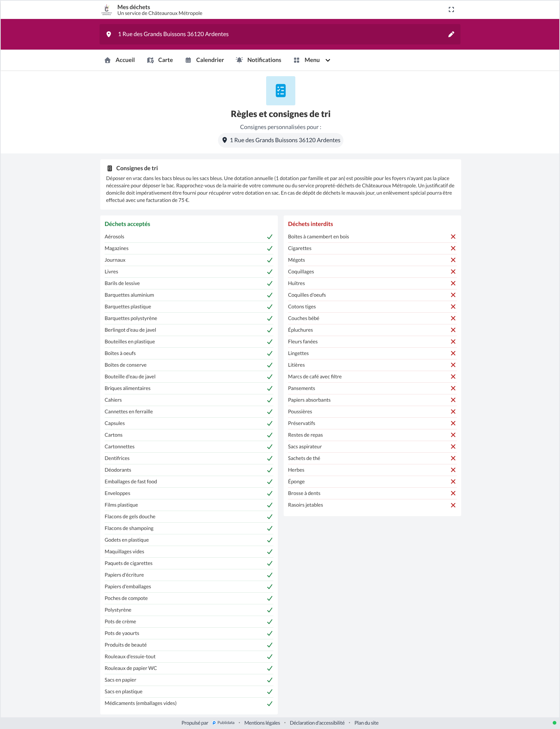Image resolution: width=560 pixels, height=729 pixels.
Task: Click the green checkmark beside Aérosols
Action: coord(270,237)
